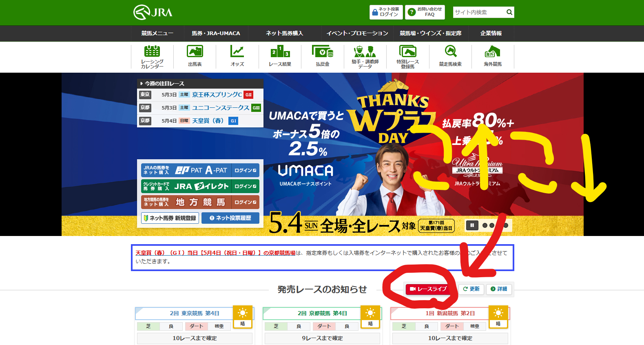This screenshot has height=345, width=644.
Task: Open the レーシングカレンダー icon
Action: tap(152, 57)
